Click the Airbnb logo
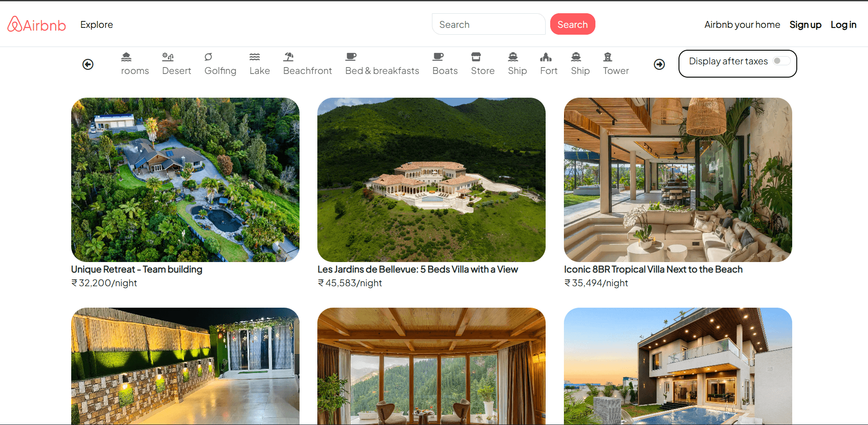Viewport: 868px width, 425px height. pos(37,25)
